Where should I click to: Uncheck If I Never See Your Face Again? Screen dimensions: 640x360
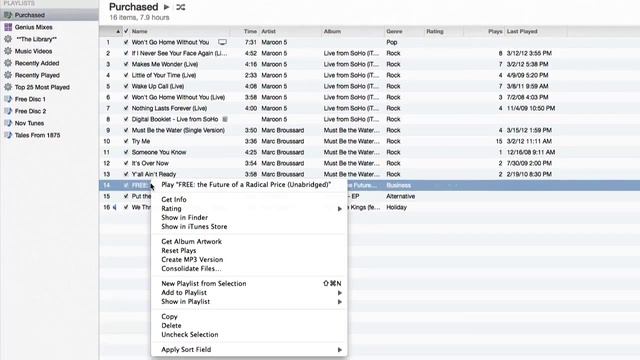(x=126, y=53)
